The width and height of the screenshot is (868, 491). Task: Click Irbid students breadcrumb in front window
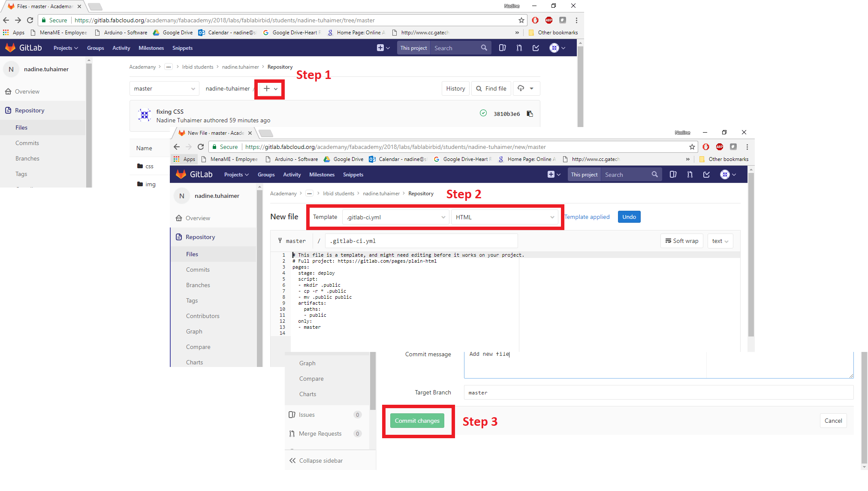tap(338, 194)
